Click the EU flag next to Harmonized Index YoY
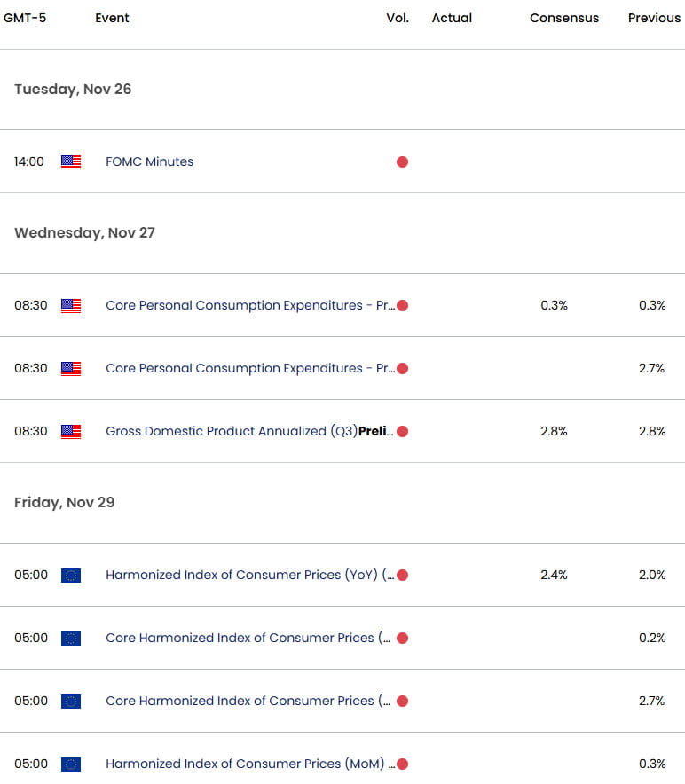This screenshot has height=784, width=685. (x=70, y=575)
